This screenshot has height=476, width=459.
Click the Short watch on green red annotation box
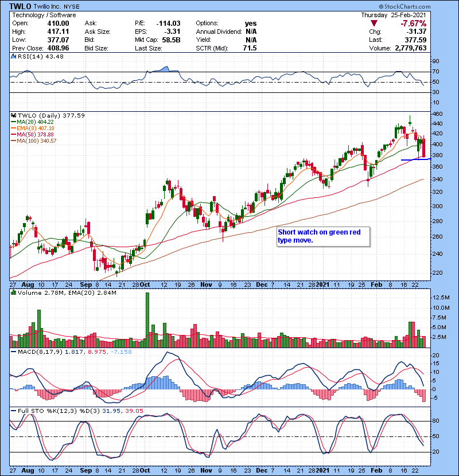click(324, 236)
